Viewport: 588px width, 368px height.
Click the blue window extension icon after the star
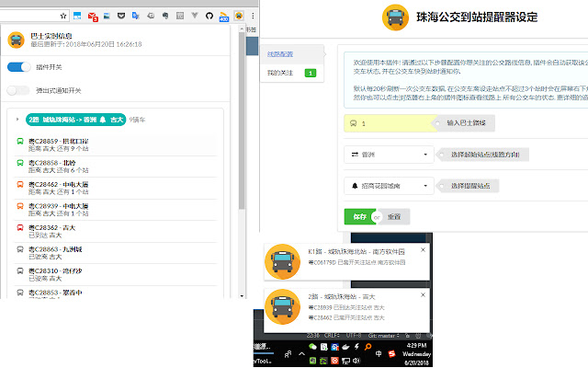77,16
